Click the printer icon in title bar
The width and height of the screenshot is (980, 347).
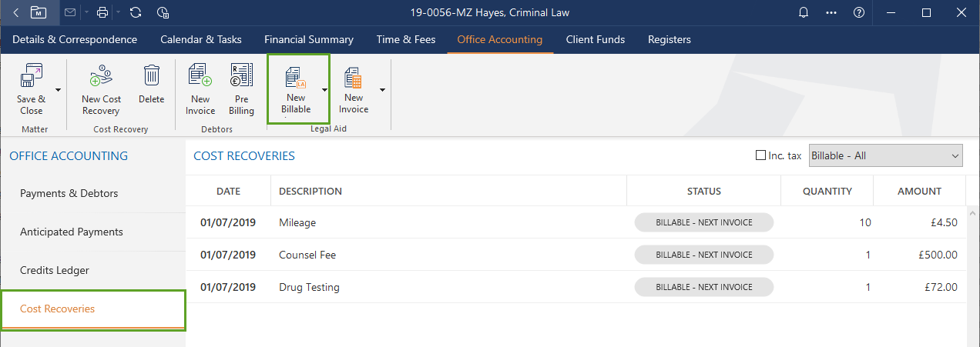click(103, 12)
